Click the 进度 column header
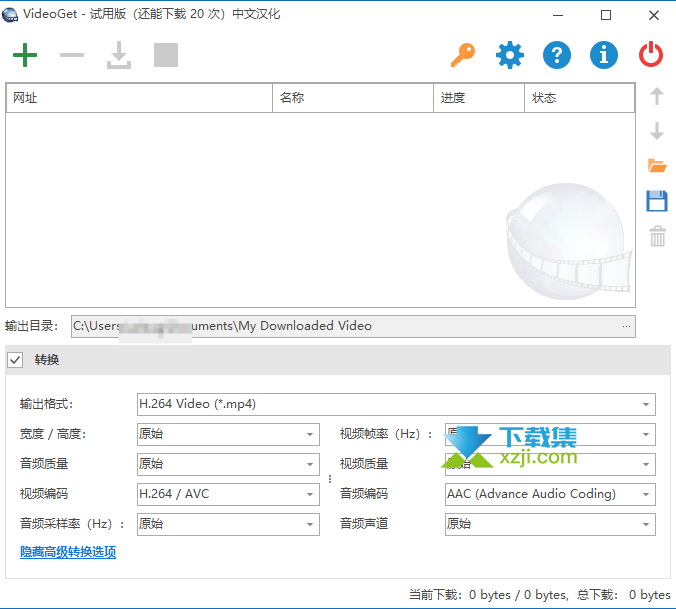The image size is (676, 609). (x=479, y=98)
